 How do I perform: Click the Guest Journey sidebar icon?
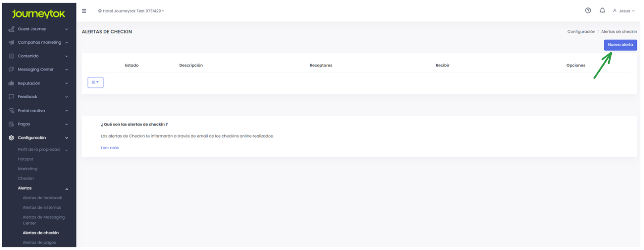[x=12, y=29]
